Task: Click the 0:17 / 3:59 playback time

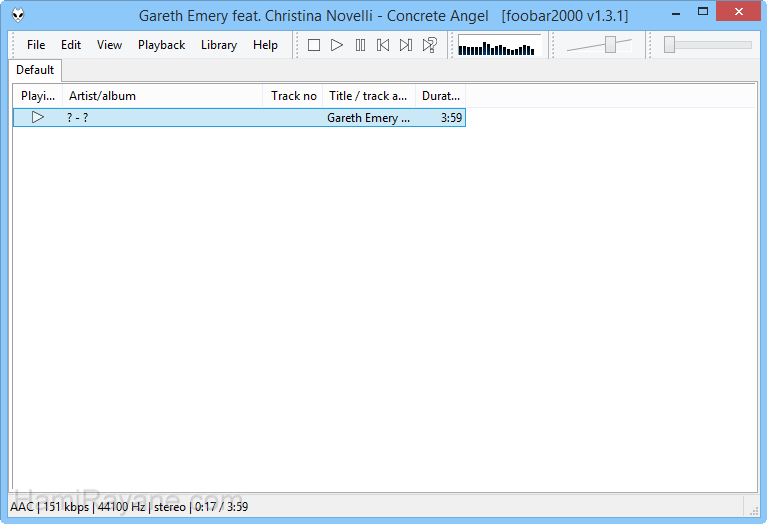Action: pos(221,506)
